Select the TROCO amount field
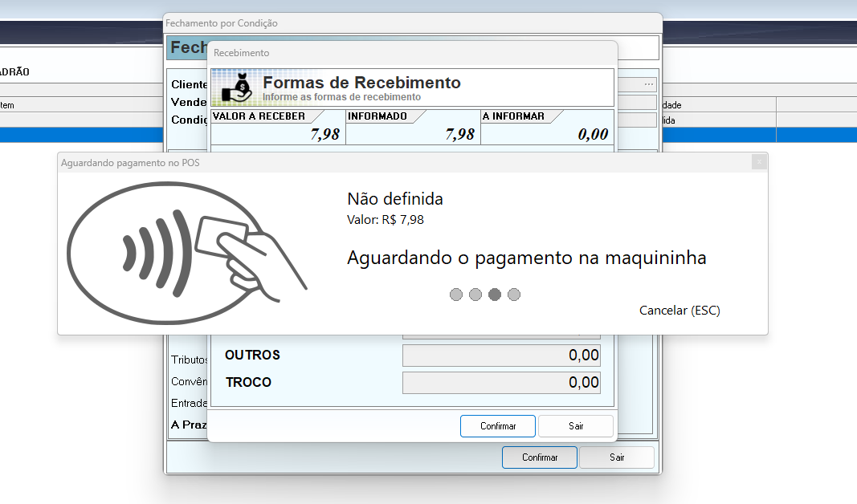This screenshot has width=857, height=504. click(x=501, y=383)
